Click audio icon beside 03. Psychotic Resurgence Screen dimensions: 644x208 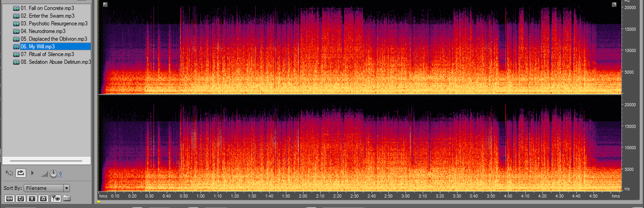click(16, 24)
